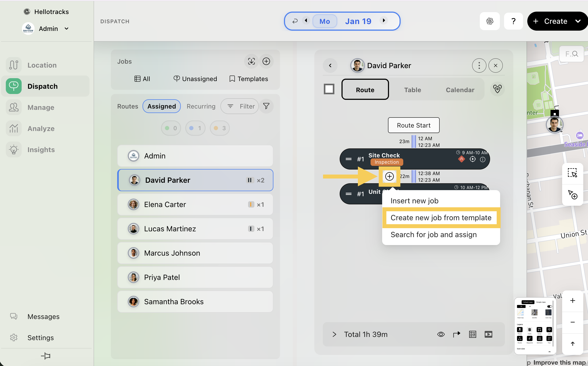This screenshot has width=588, height=366.
Task: Tick the select-all checkbox beside Route tab
Action: [x=329, y=89]
